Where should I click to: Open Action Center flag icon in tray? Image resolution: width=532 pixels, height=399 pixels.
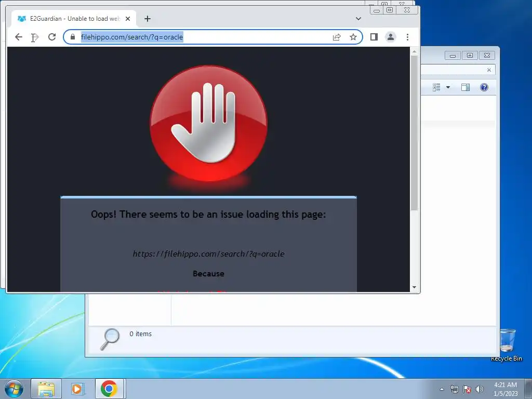tap(467, 389)
